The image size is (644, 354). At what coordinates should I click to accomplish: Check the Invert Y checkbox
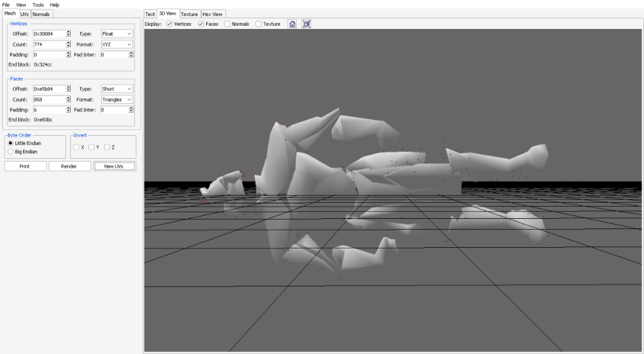tap(92, 147)
